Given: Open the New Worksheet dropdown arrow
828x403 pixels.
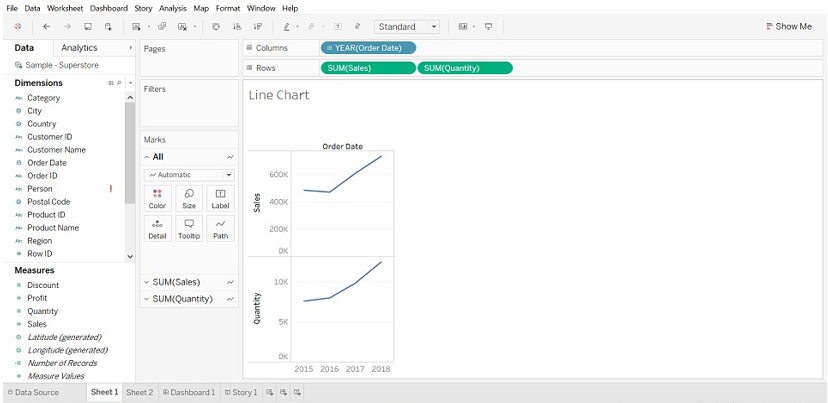Looking at the screenshot, I should [x=148, y=26].
